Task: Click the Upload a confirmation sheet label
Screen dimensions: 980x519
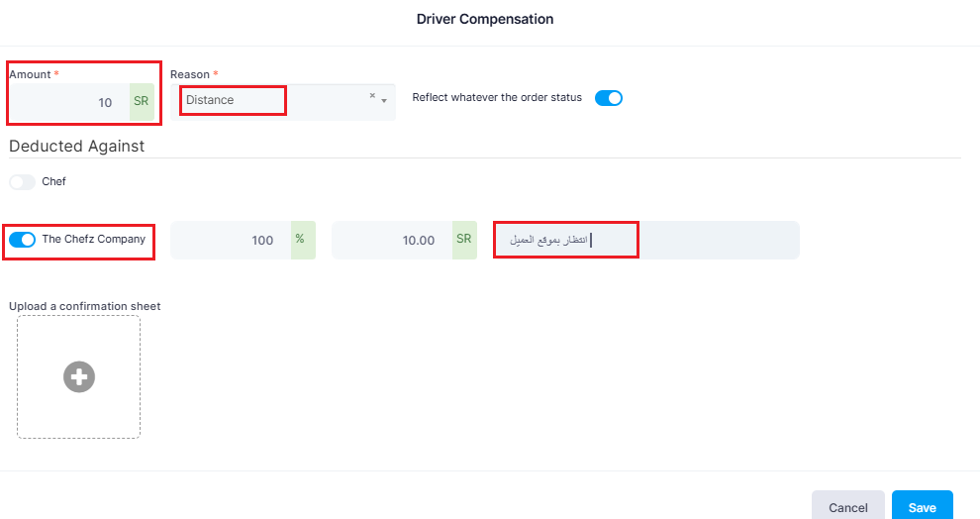Action: [x=84, y=306]
